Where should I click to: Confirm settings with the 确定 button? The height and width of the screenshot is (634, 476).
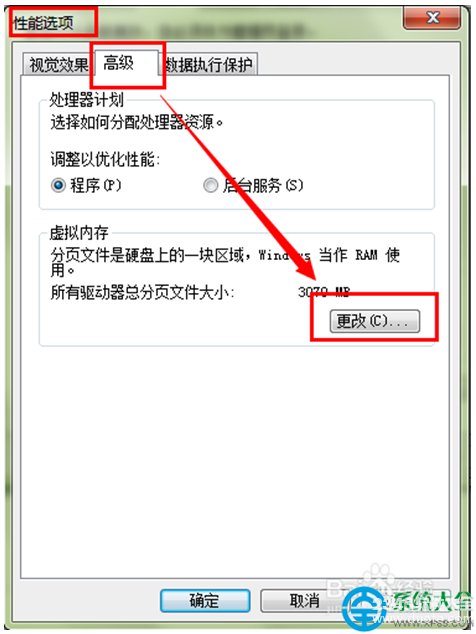(205, 600)
